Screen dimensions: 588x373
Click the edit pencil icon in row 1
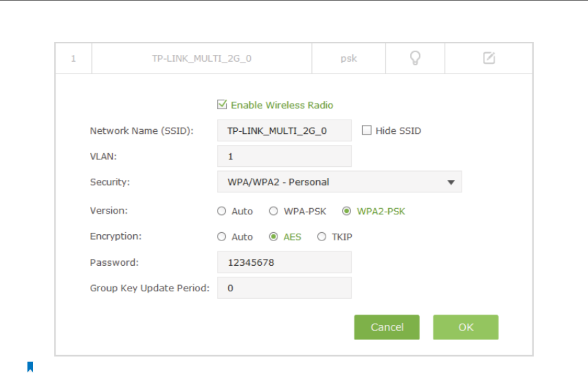489,58
